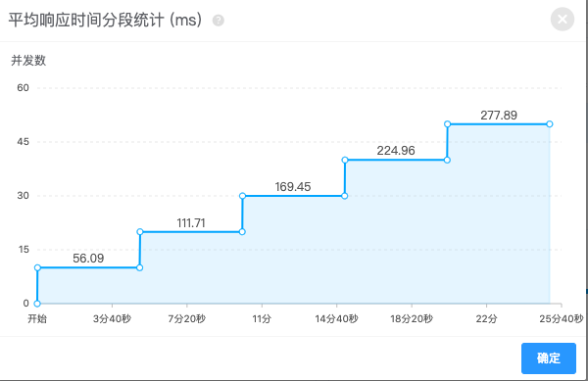Click the 25分40秒 x-axis label

click(x=562, y=319)
